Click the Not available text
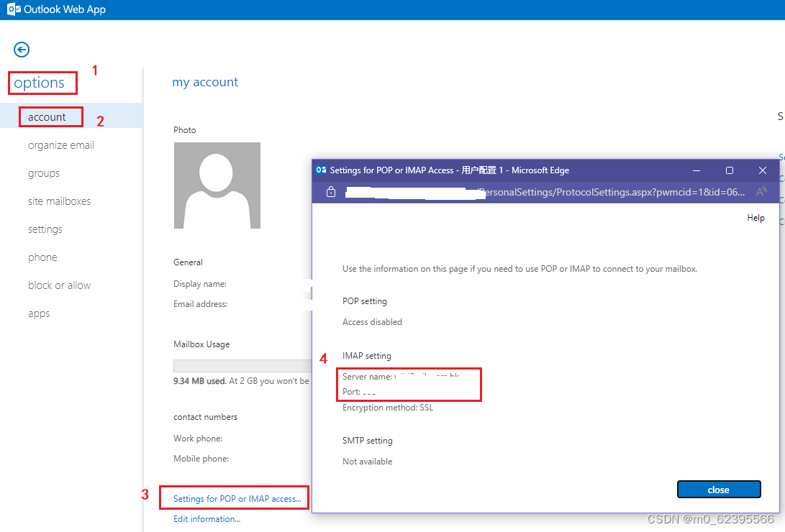This screenshot has width=785, height=532. point(368,462)
